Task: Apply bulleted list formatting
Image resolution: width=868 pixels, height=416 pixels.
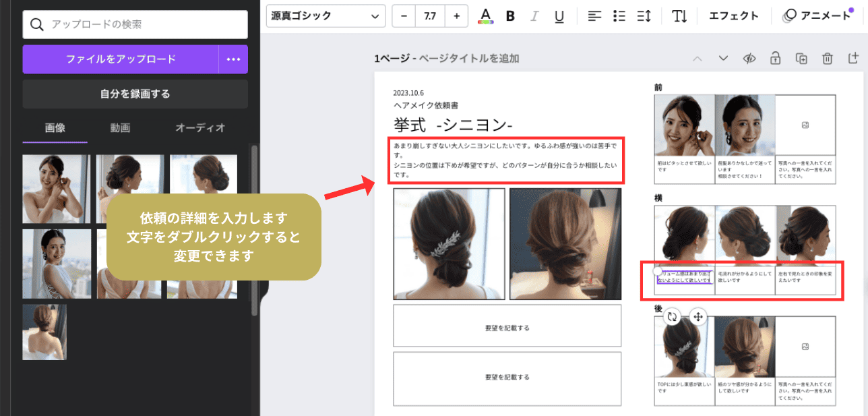Action: (x=620, y=16)
